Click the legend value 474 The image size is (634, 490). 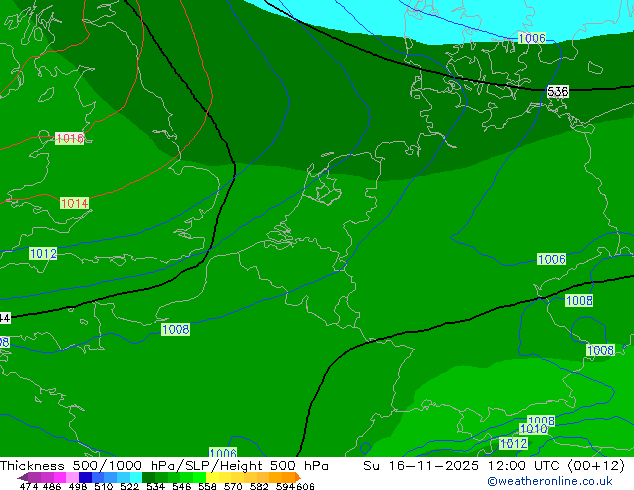click(29, 486)
